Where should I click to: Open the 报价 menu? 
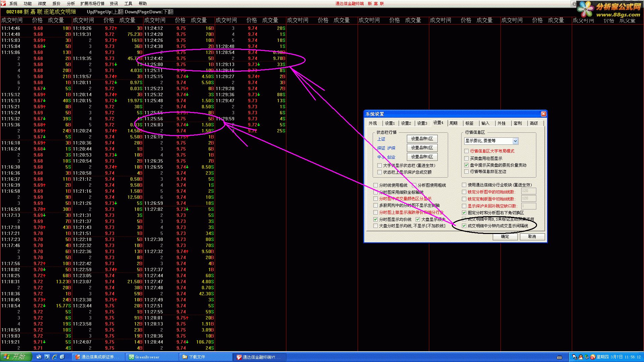pyautogui.click(x=57, y=3)
